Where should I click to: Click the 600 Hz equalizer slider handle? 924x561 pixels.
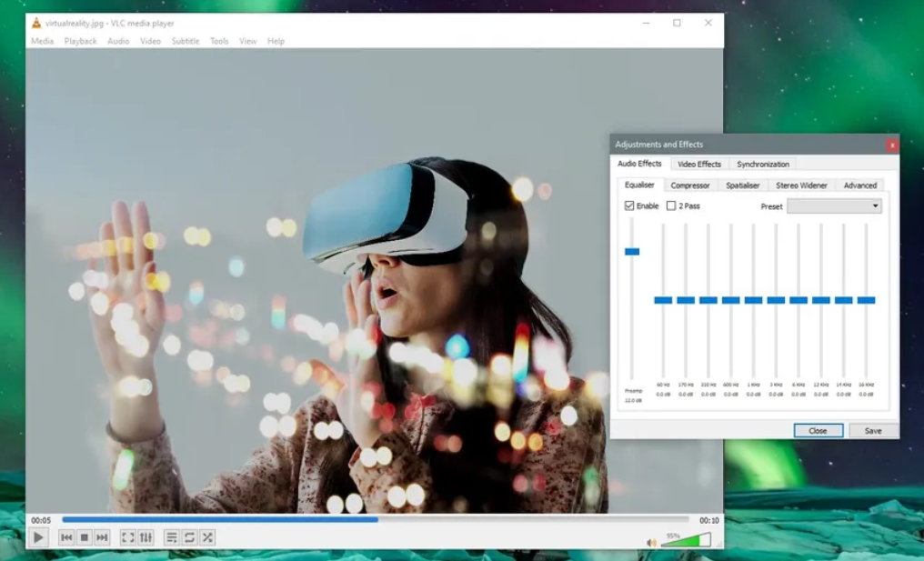point(730,300)
